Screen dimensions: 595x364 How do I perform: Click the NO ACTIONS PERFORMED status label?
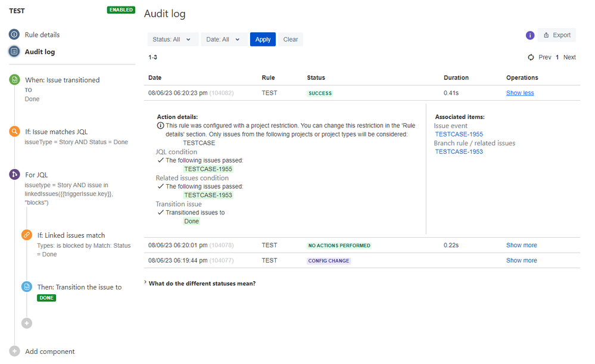coord(339,245)
